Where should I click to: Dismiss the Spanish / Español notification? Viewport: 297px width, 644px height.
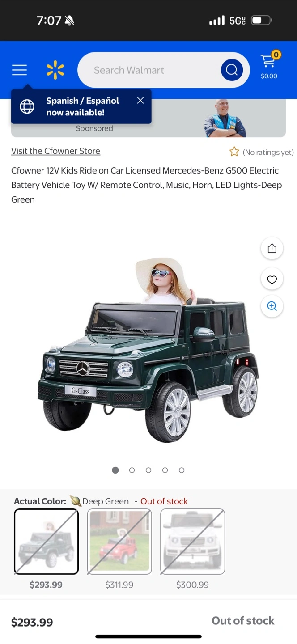tap(140, 101)
